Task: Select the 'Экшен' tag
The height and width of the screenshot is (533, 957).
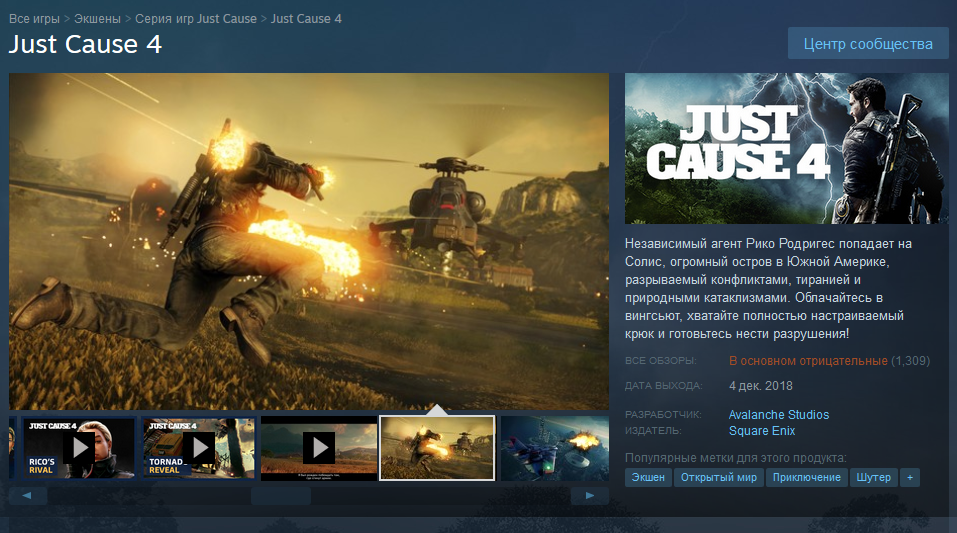Action: click(648, 477)
